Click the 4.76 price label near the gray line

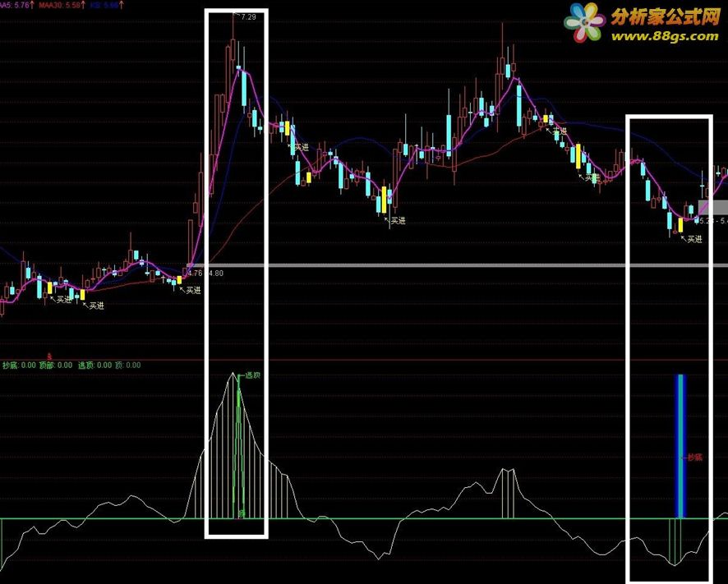click(x=196, y=273)
